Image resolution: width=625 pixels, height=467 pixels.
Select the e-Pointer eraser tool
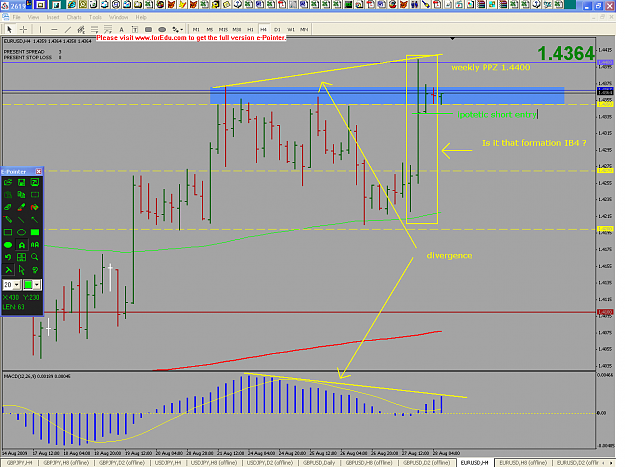click(8, 207)
